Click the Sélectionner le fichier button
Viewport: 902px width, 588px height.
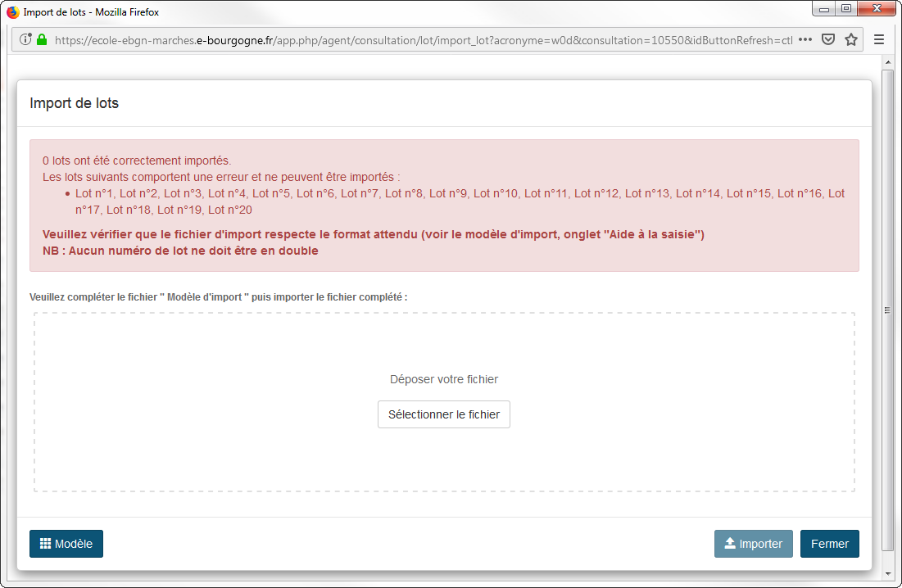point(443,414)
